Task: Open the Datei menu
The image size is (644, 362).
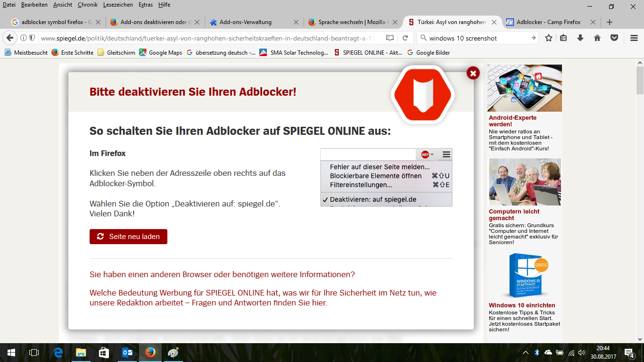Action: pyautogui.click(x=9, y=5)
